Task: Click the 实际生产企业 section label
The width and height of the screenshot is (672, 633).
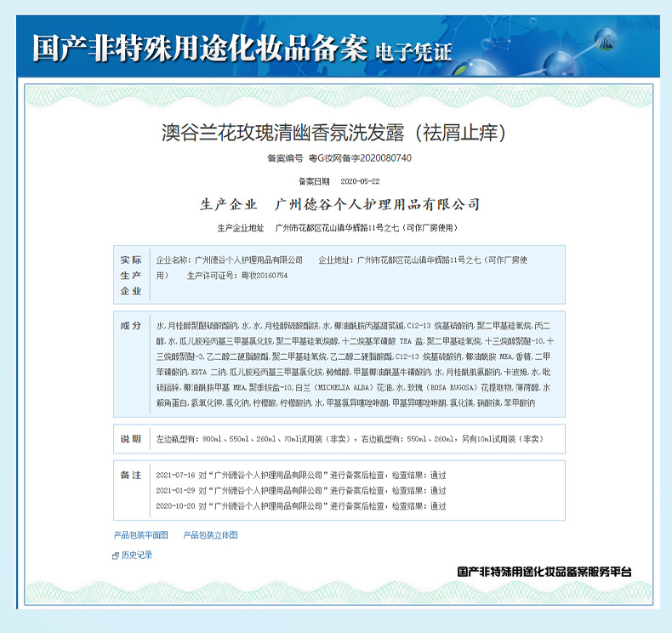Action: click(131, 275)
